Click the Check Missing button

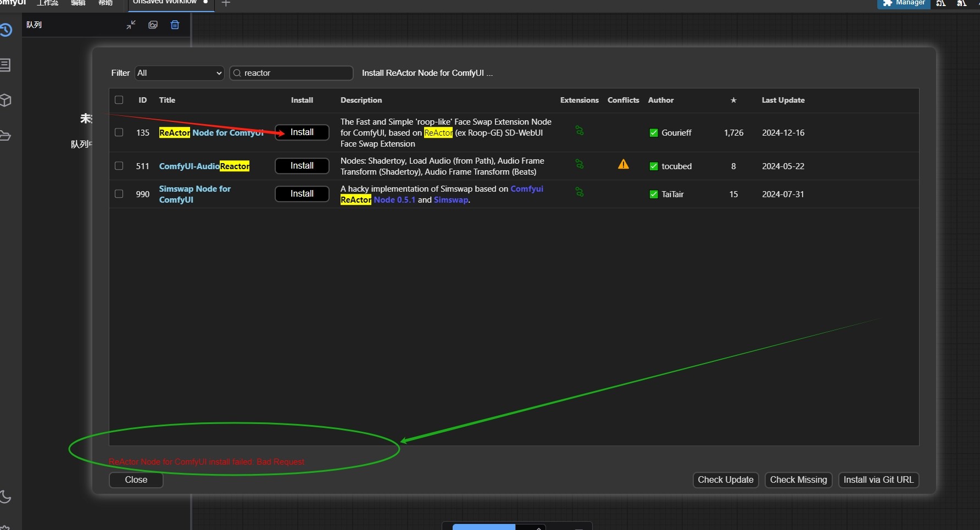click(x=798, y=480)
